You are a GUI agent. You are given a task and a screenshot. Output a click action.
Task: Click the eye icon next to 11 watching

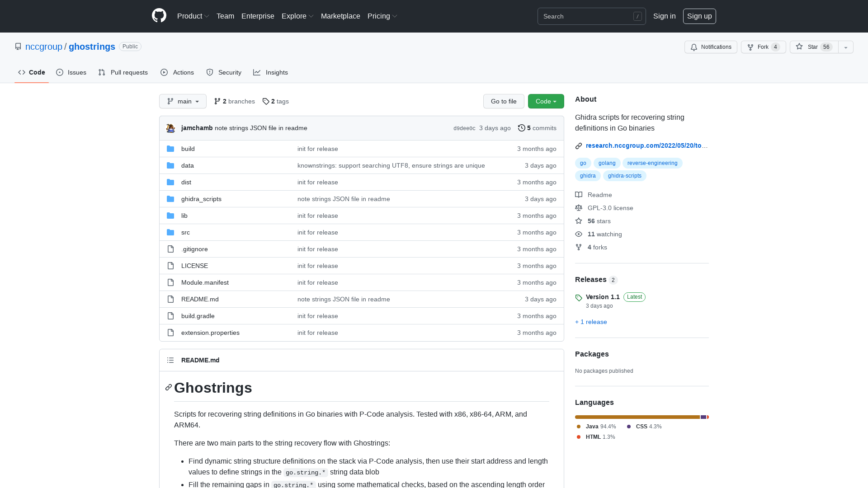579,234
